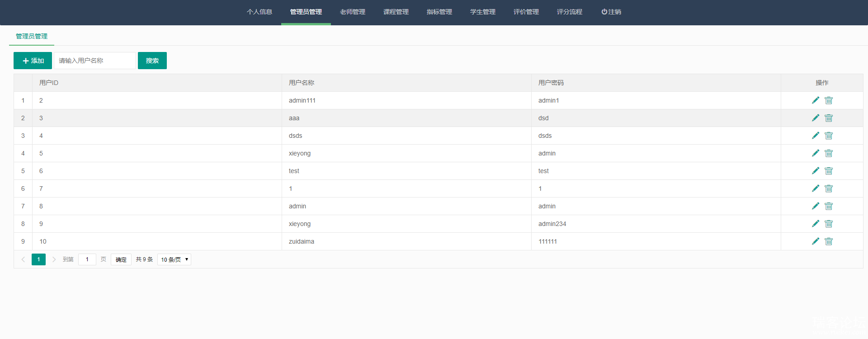This screenshot has height=339, width=868.
Task: Open 指标管理 menu item
Action: (x=439, y=12)
